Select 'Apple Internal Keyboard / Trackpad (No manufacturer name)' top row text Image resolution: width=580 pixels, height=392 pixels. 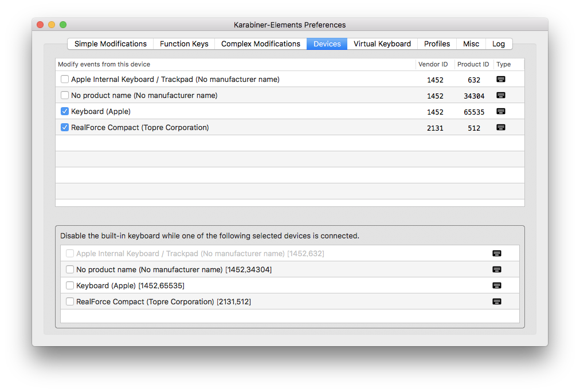pyautogui.click(x=175, y=80)
